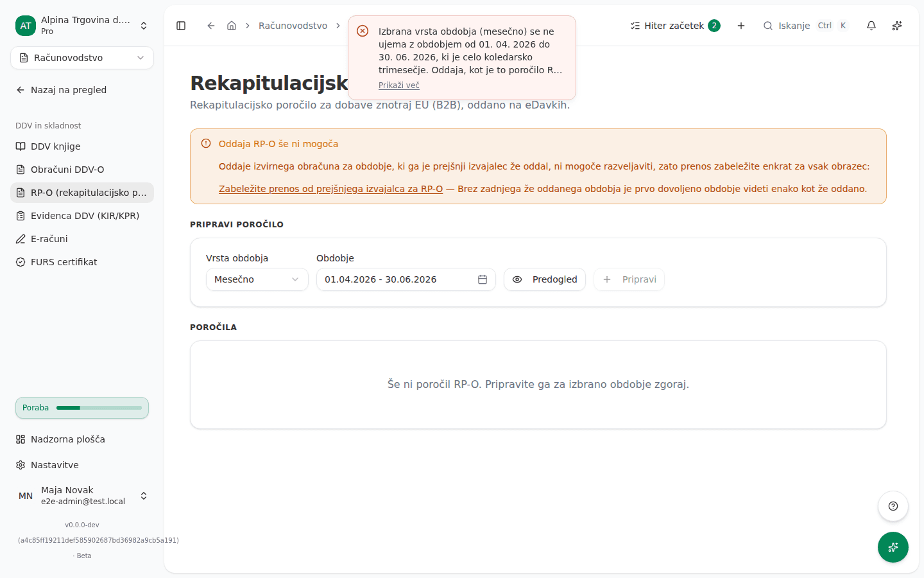Open the AI sparkle icon in header
Viewport: 924px width, 578px height.
[x=897, y=26]
